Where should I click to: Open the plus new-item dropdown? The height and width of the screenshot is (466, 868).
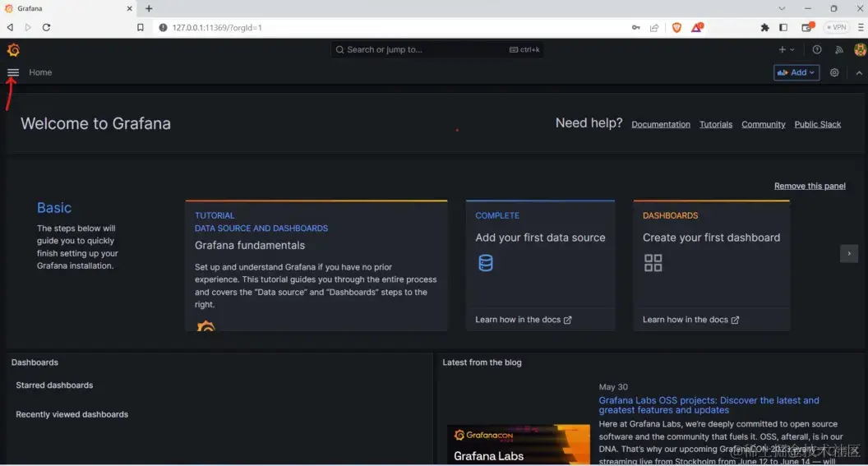[x=787, y=50]
